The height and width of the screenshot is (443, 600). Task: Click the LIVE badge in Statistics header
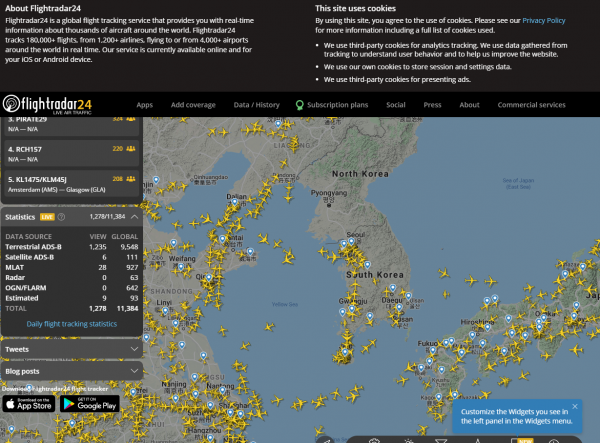(x=47, y=217)
